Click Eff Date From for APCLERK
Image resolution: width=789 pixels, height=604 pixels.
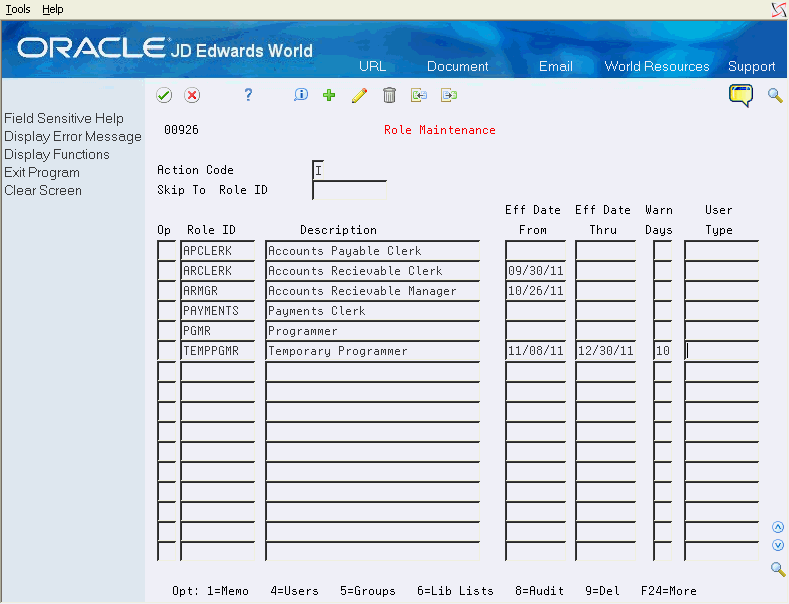pyautogui.click(x=535, y=251)
